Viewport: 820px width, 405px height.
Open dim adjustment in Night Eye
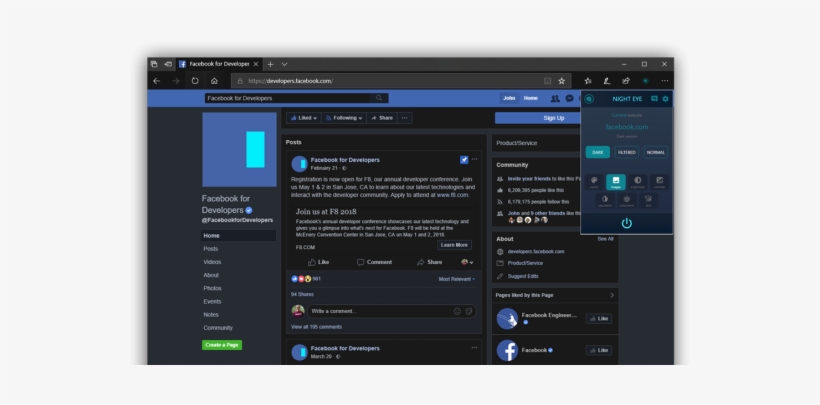[x=648, y=201]
